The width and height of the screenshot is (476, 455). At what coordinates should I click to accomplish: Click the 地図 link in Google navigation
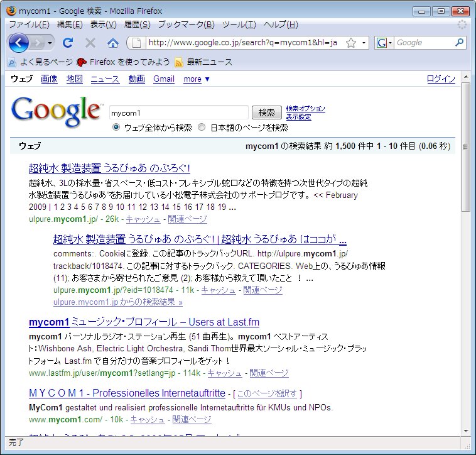coord(75,79)
